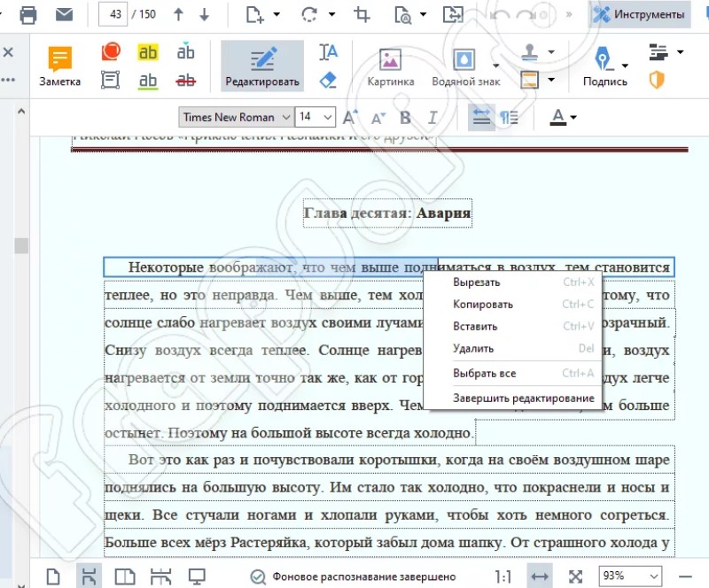This screenshot has width=709, height=588.
Task: Select Завершить редактирование in context menu
Action: tap(523, 398)
